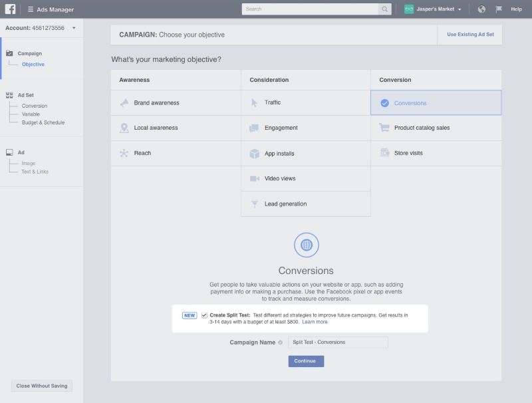
Task: Click the Reach label
Action: click(142, 153)
